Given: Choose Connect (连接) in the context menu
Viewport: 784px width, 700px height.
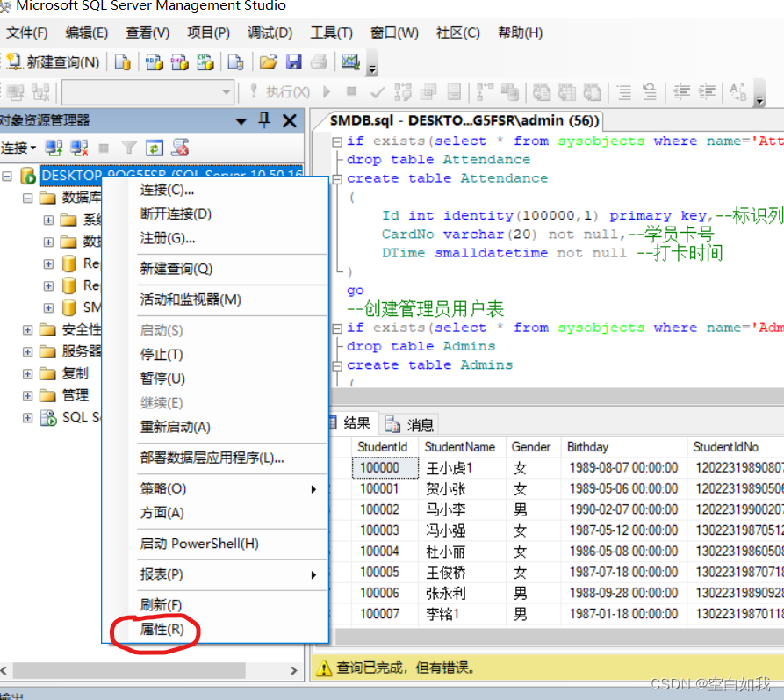Looking at the screenshot, I should (x=215, y=190).
